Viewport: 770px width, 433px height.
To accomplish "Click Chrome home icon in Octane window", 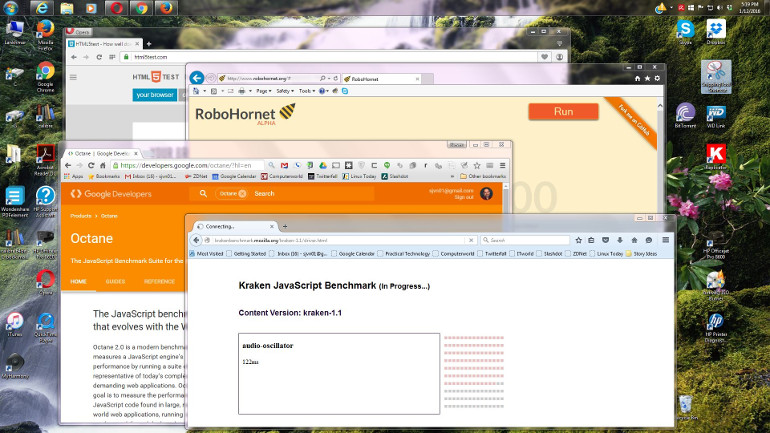I will click(103, 165).
